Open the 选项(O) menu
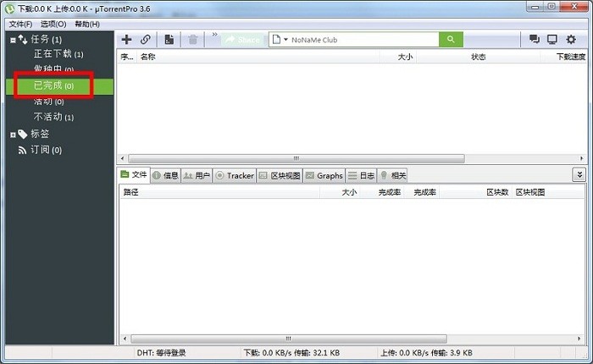 click(x=53, y=25)
